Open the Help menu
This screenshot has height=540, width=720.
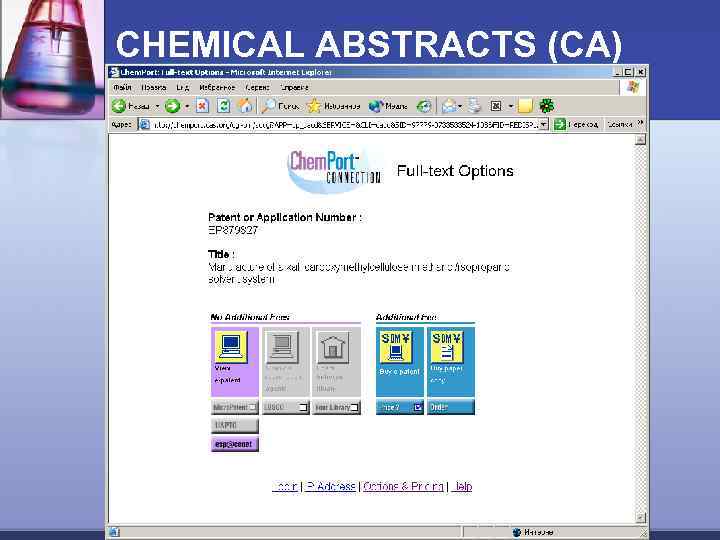tap(295, 87)
